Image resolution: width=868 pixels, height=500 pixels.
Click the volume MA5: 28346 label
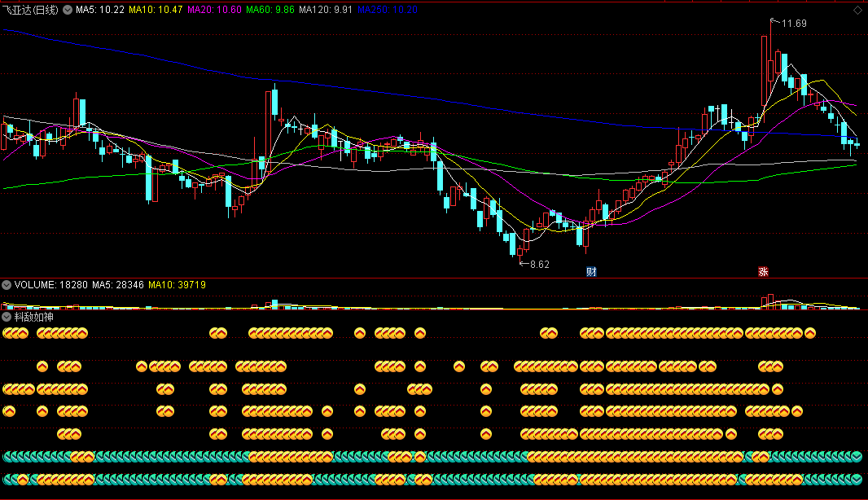[118, 284]
